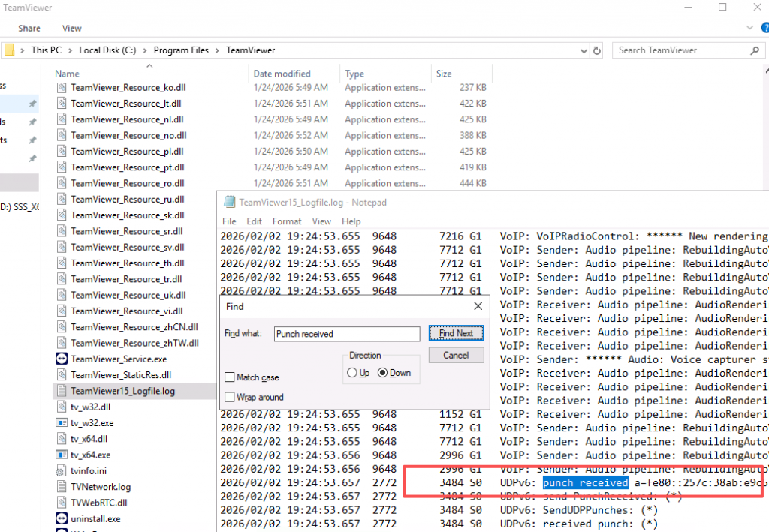Viewport: 769px width, 532px height.
Task: Enable the Match case checkbox
Action: pyautogui.click(x=230, y=377)
